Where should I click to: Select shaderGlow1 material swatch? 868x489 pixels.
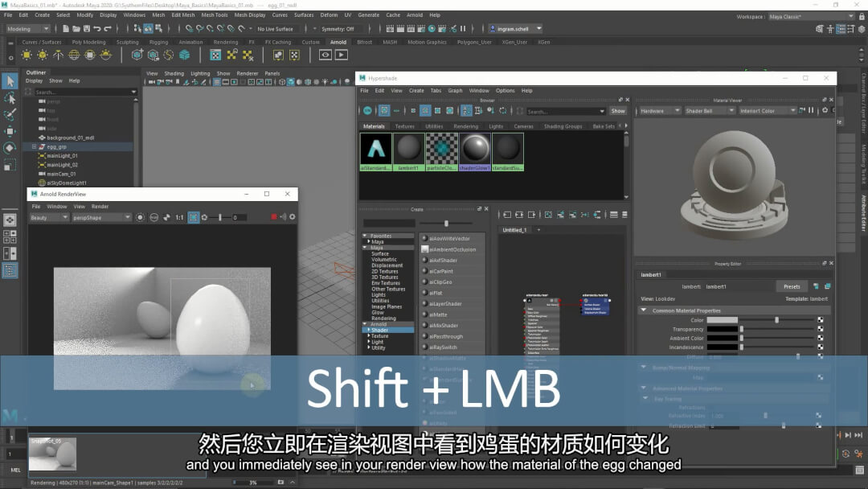474,151
